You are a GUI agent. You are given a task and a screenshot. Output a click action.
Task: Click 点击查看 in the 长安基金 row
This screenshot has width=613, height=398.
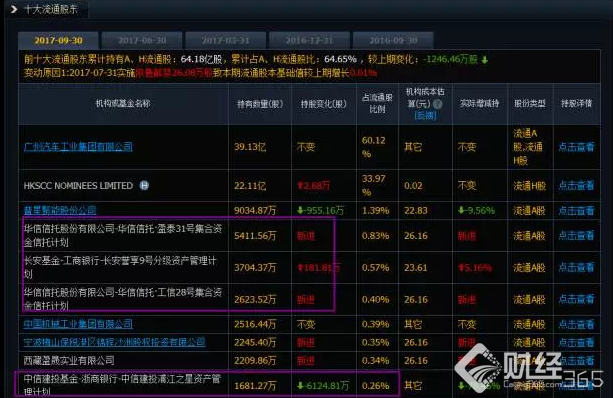[576, 267]
